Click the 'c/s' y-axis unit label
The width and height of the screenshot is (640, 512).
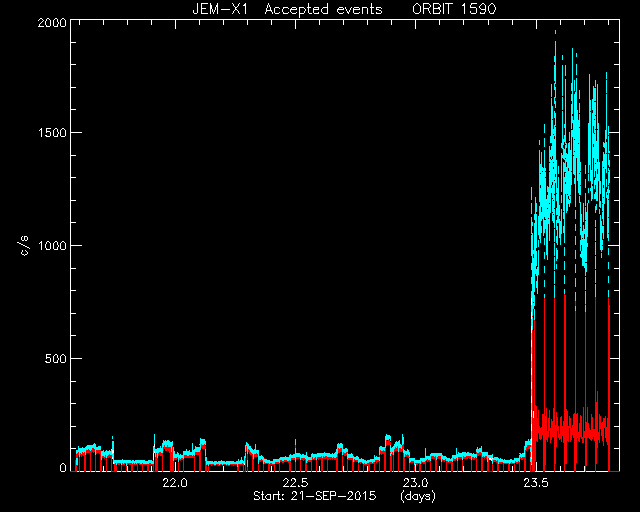coord(24,245)
